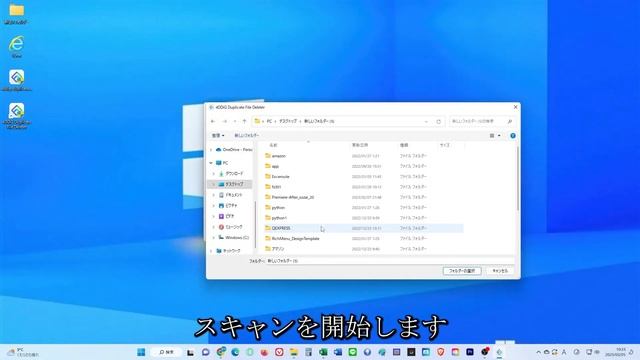Viewport: 640px width, 360px height.
Task: Open LINE from the taskbar
Action: 352,352
